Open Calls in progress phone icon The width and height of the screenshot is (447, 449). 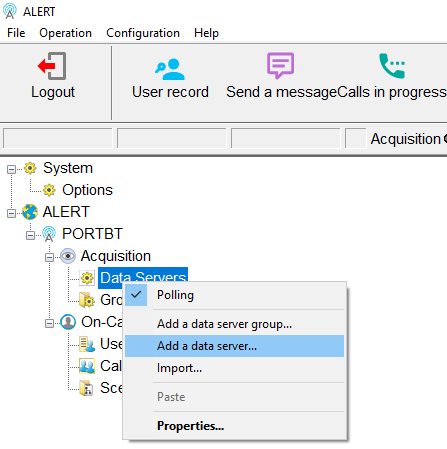pos(392,66)
